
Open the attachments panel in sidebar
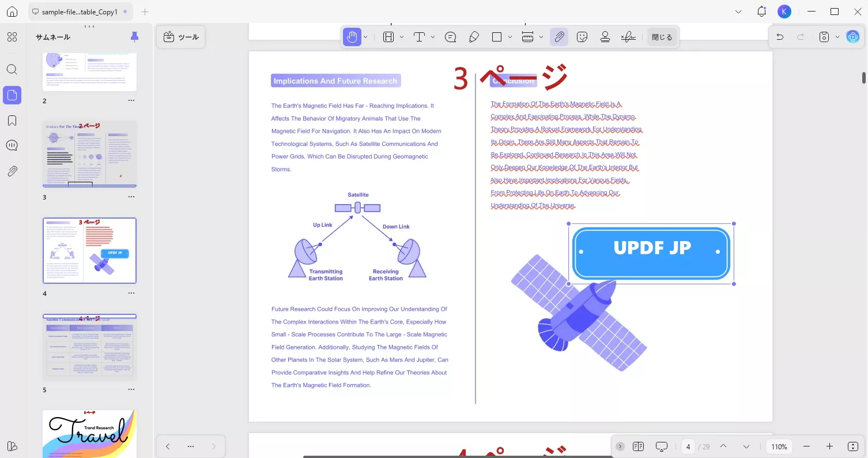12,171
